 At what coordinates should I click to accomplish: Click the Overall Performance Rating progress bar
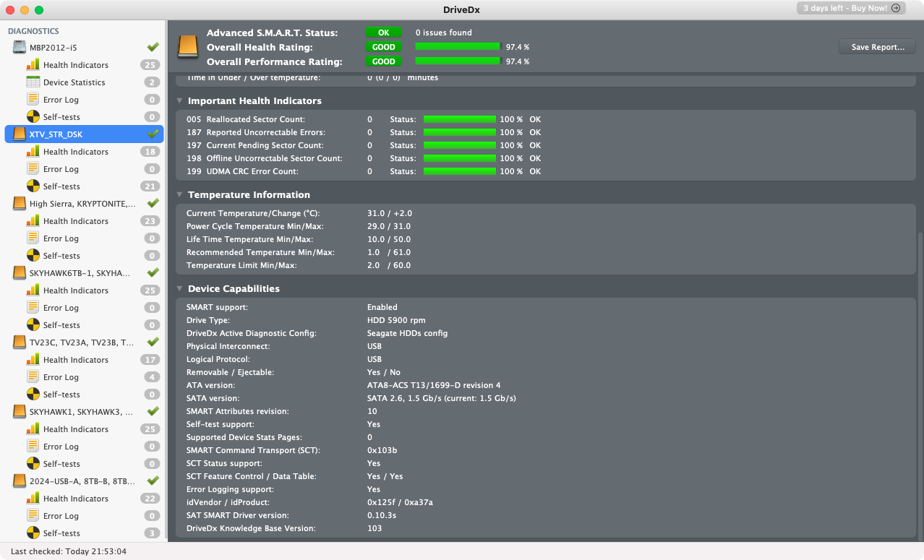click(458, 61)
